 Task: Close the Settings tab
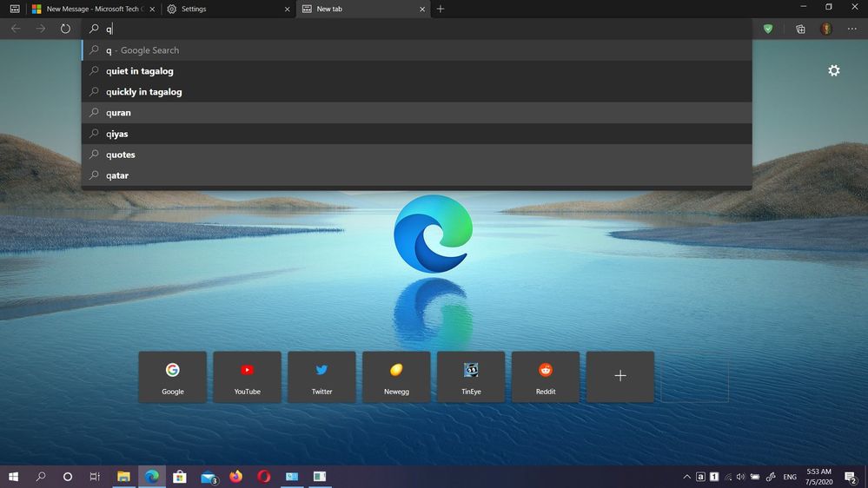tap(287, 10)
